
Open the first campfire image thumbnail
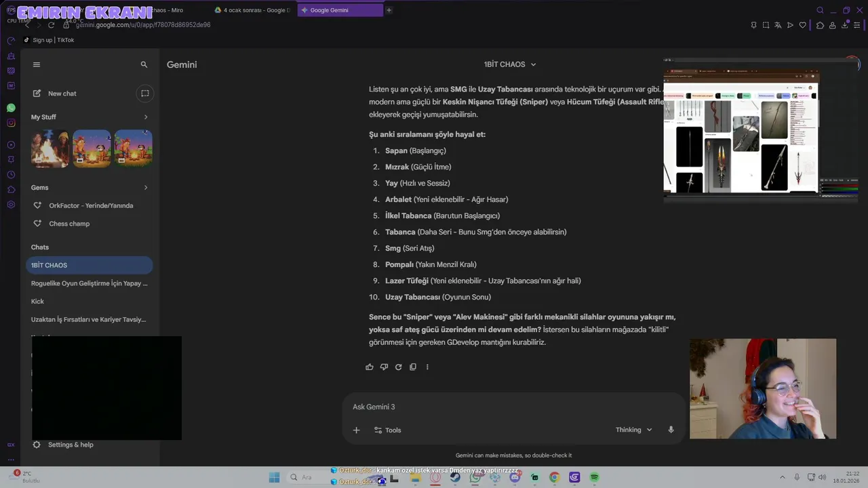(x=50, y=148)
